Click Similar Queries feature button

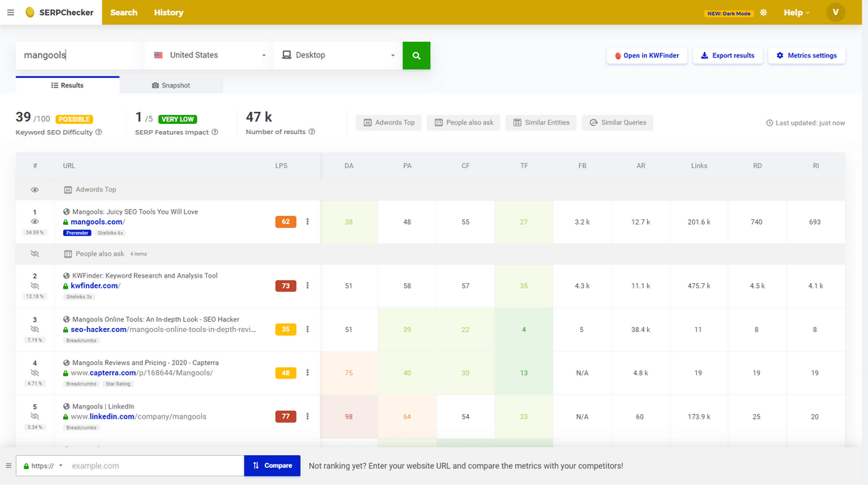[617, 122]
